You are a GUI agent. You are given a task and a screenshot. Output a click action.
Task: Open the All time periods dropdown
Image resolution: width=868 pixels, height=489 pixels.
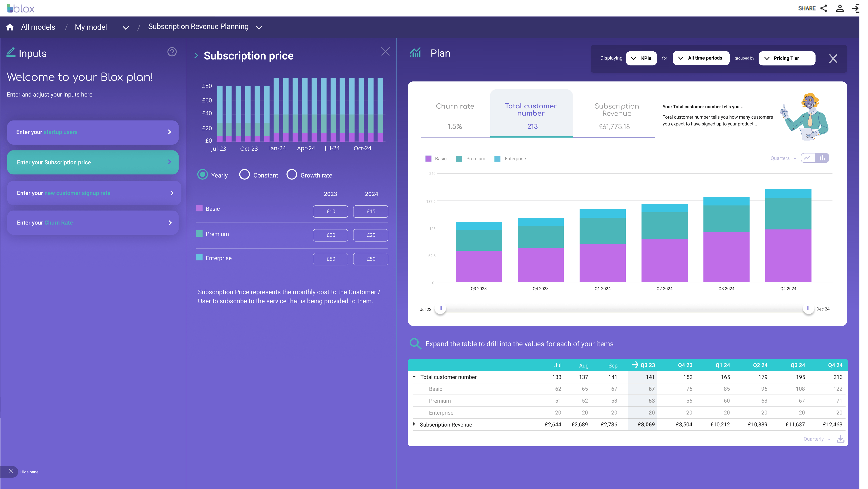click(701, 58)
